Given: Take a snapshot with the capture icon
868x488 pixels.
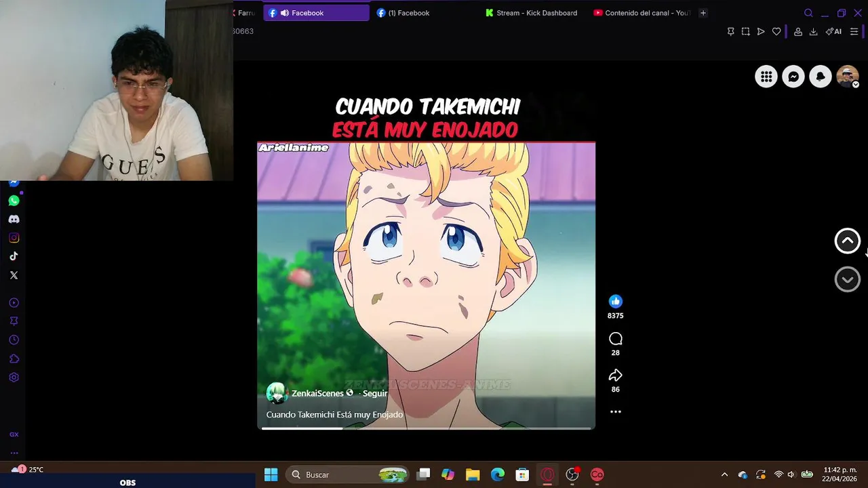Looking at the screenshot, I should click(x=745, y=31).
